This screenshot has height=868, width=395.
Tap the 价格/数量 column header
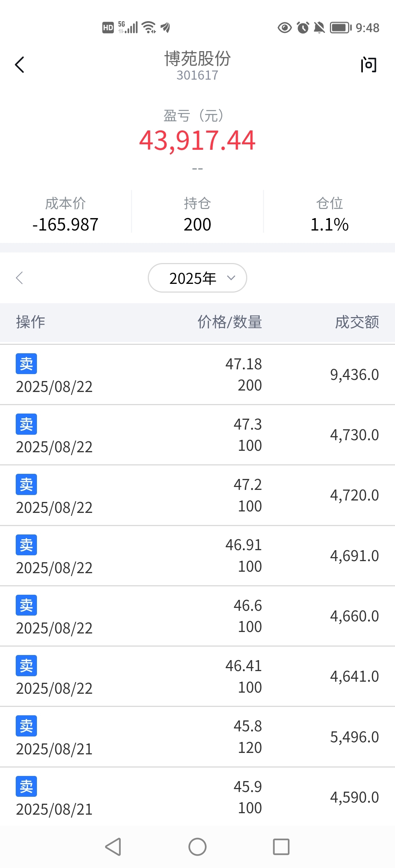230,322
